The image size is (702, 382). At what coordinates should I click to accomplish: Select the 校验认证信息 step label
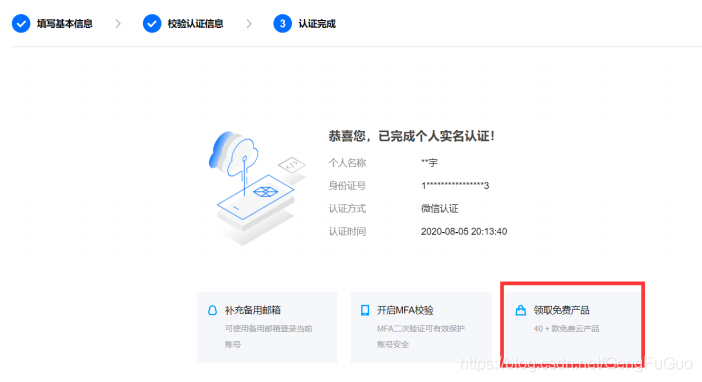pos(195,24)
